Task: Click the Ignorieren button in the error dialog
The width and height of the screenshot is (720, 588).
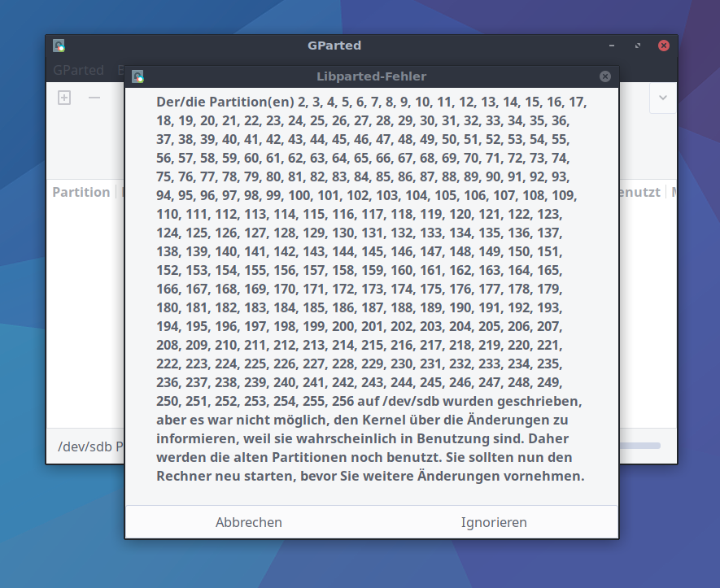Action: tap(494, 522)
